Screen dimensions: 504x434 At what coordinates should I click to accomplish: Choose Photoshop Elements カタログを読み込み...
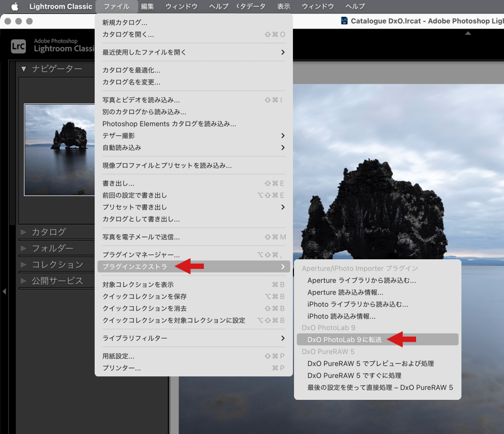[x=194, y=124]
